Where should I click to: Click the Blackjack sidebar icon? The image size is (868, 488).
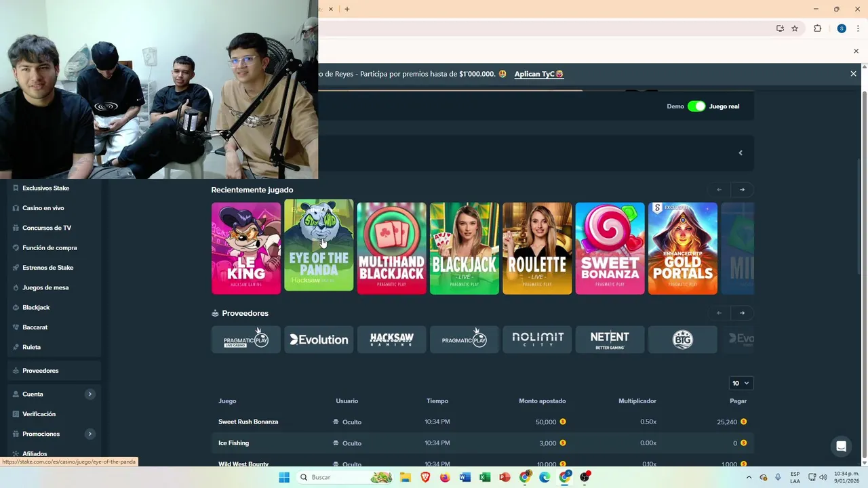(x=16, y=308)
